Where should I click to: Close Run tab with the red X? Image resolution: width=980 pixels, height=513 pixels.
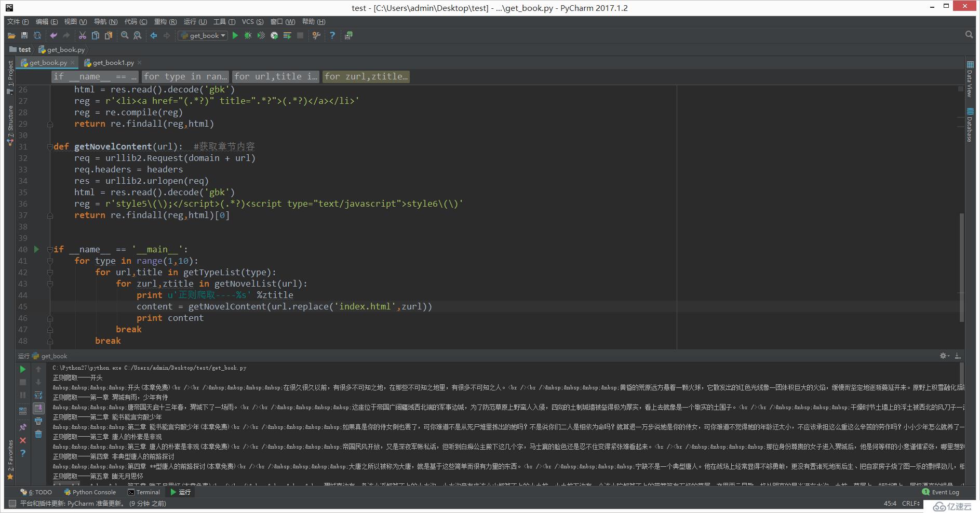pyautogui.click(x=22, y=440)
